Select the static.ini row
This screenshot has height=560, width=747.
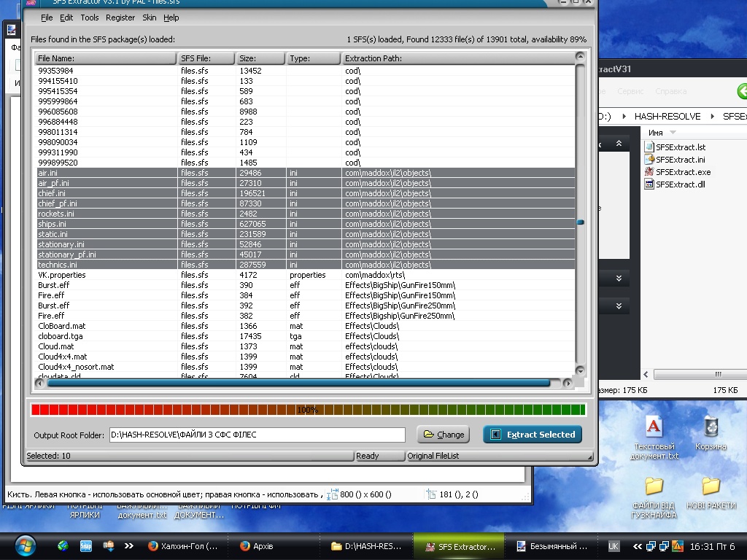click(306, 234)
